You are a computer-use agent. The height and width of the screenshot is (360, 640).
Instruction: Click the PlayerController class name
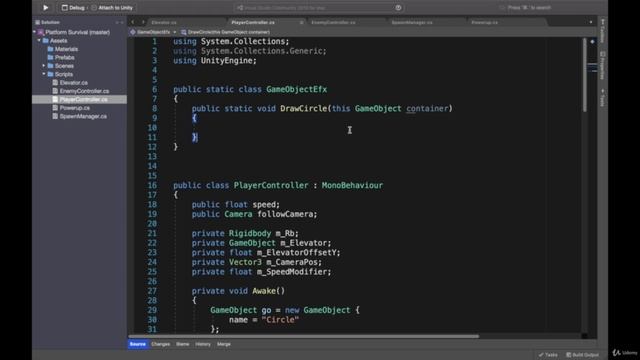coord(271,185)
